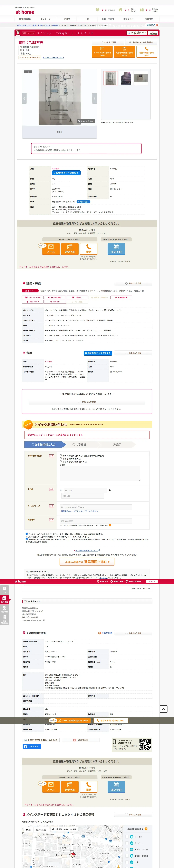The width and height of the screenshot is (174, 868).
Task: Click the given name field showing 例：太郎
Action: tap(83, 496)
